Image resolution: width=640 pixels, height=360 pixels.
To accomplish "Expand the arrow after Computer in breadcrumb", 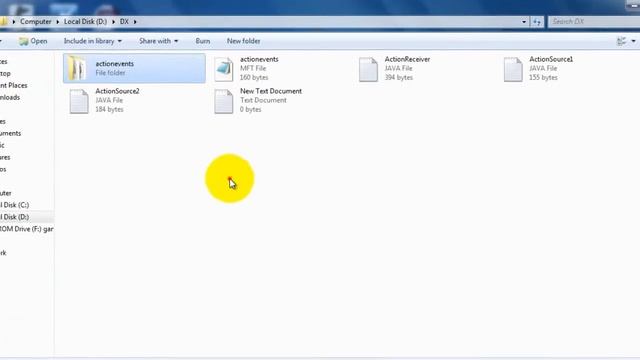I will (58, 22).
